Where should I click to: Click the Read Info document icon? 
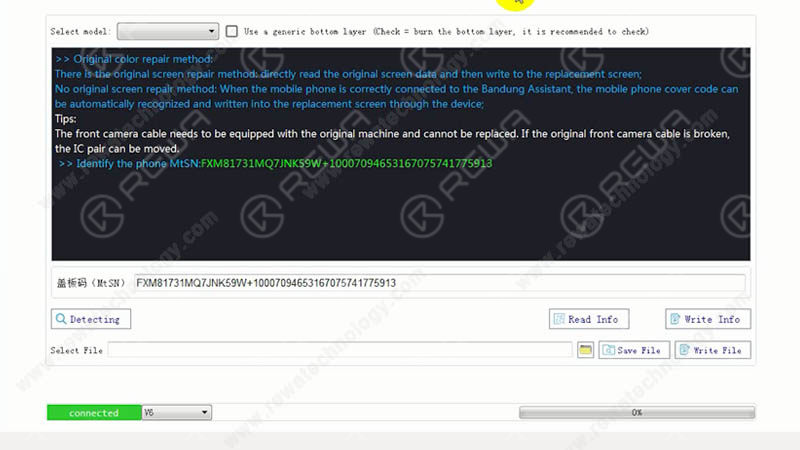[x=559, y=319]
